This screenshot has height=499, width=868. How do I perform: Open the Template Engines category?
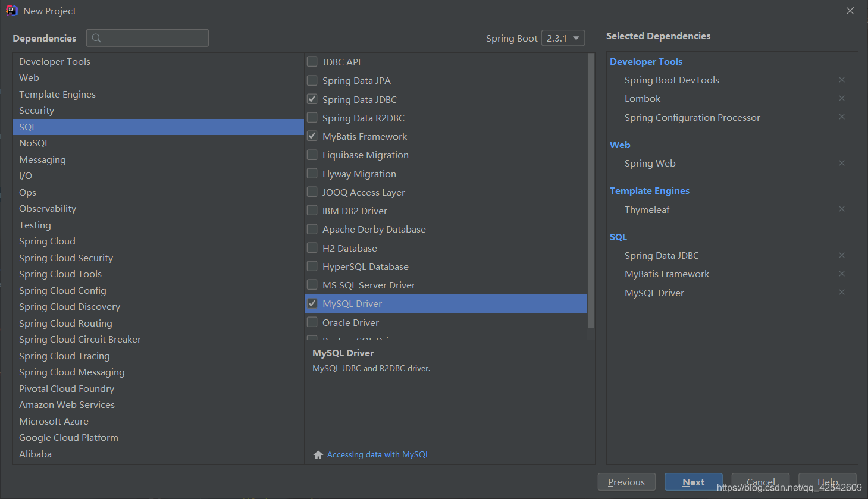coord(158,94)
